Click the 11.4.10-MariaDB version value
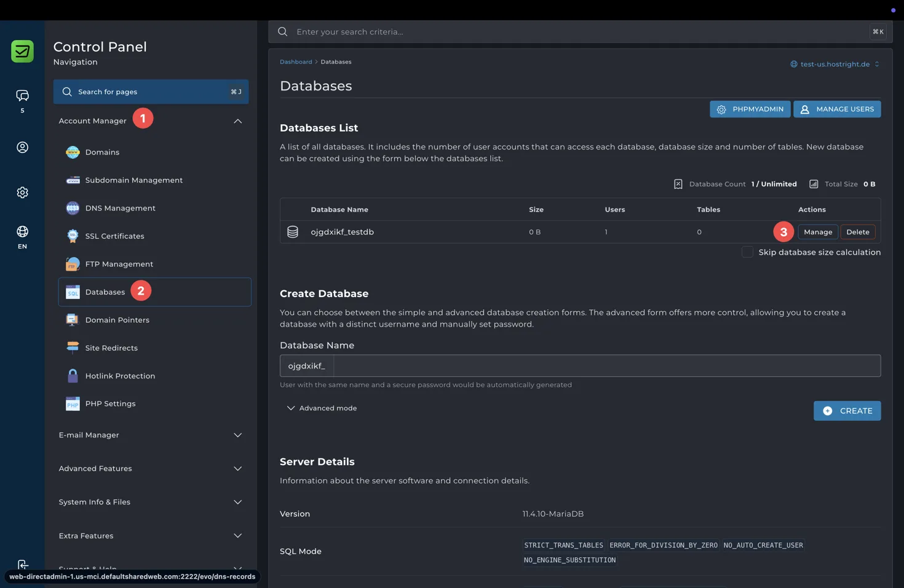Screen dimensions: 904x588 click(553, 514)
